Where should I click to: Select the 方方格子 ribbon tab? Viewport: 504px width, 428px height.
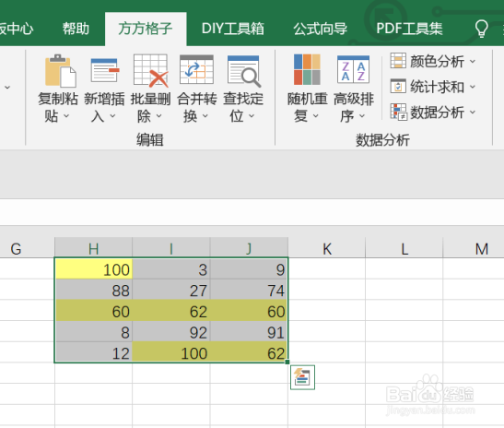click(146, 29)
